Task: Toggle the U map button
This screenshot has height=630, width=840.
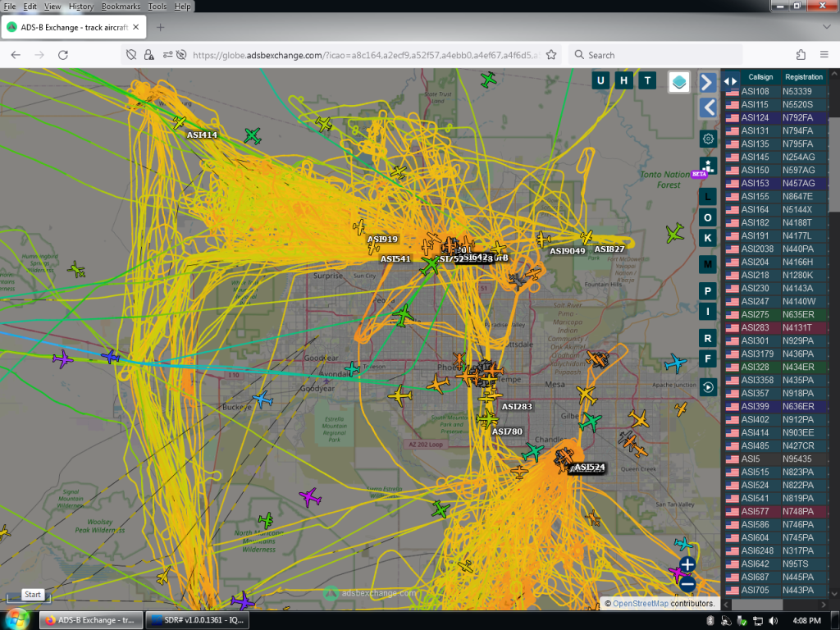Action: [x=600, y=81]
